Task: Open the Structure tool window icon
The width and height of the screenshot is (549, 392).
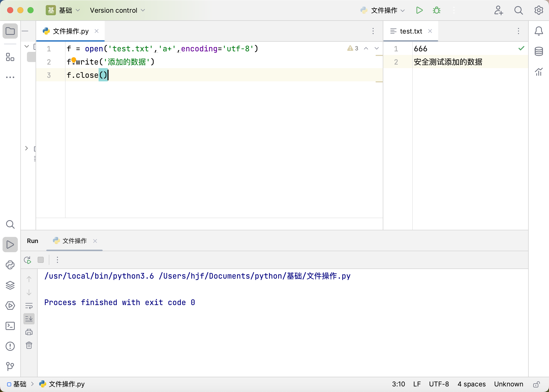Action: click(10, 57)
